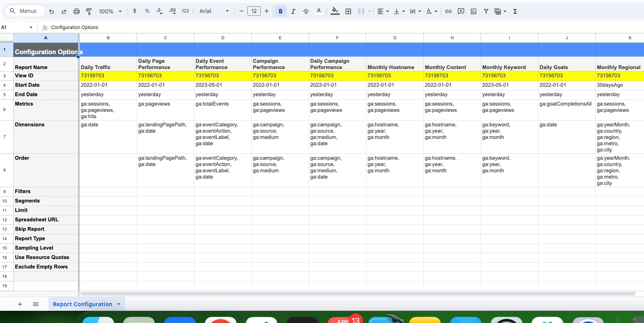
Task: Open Report Configuration sheet tab arrow menu
Action: tap(119, 304)
